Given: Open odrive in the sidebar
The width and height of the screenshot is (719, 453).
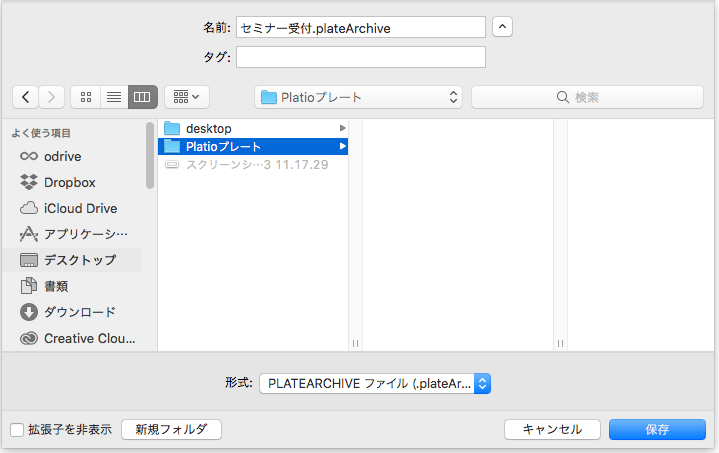Looking at the screenshot, I should [62, 156].
